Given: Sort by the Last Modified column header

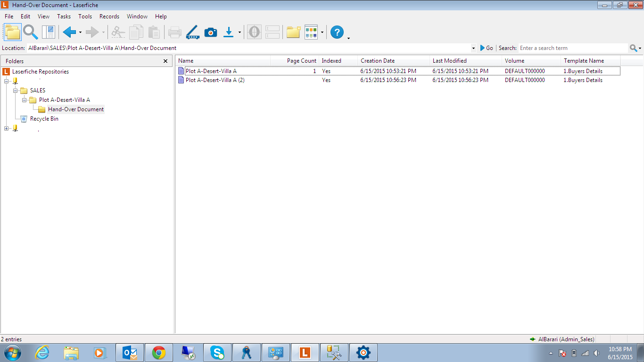Looking at the screenshot, I should click(x=466, y=61).
